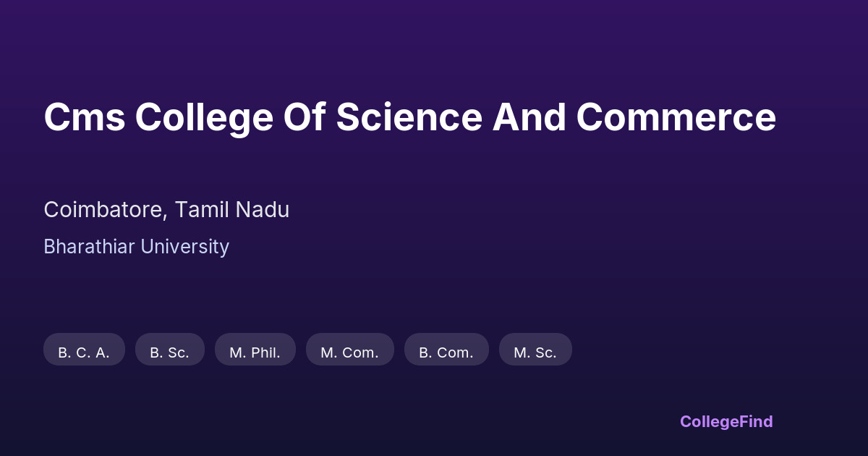868x456 pixels.
Task: Select the Coimbatore, Tamil Nadu location line
Action: [x=166, y=210]
